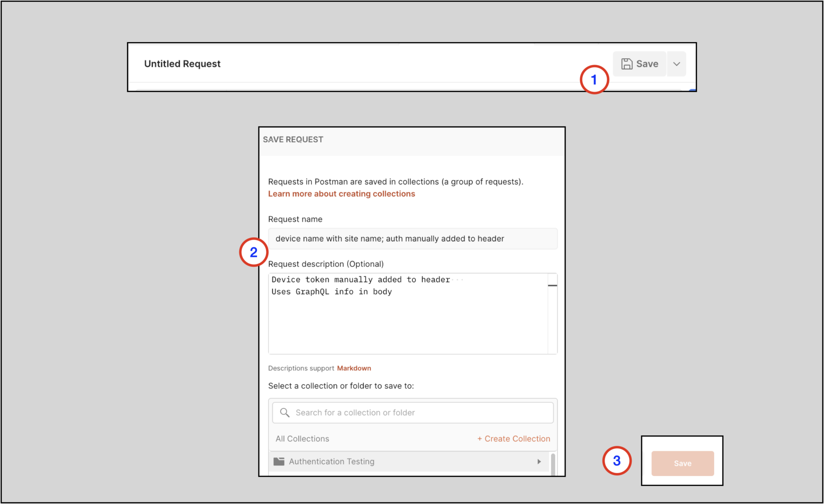The height and width of the screenshot is (504, 824).
Task: Click the Save button in the dialog
Action: [x=682, y=463]
